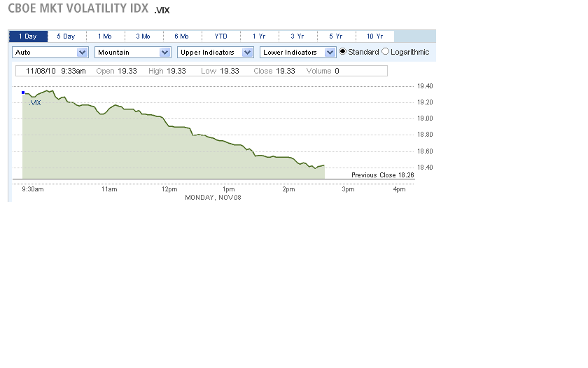Click the .VIX label on the chart
Image resolution: width=588 pixels, height=368 pixels.
[35, 103]
